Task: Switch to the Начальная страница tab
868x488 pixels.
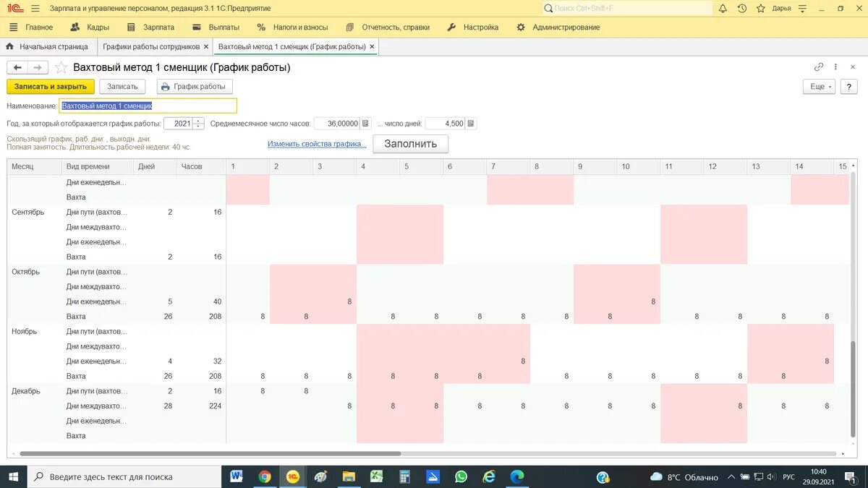Action: point(47,46)
